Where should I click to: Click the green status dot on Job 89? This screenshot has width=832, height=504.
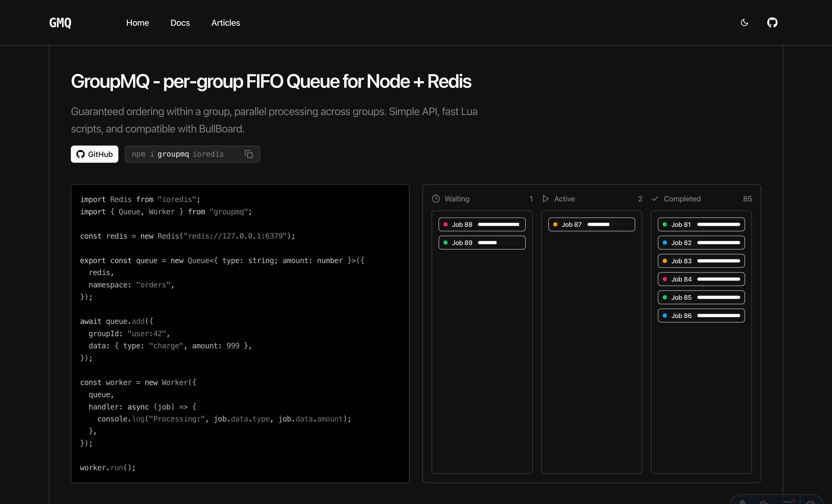click(445, 242)
